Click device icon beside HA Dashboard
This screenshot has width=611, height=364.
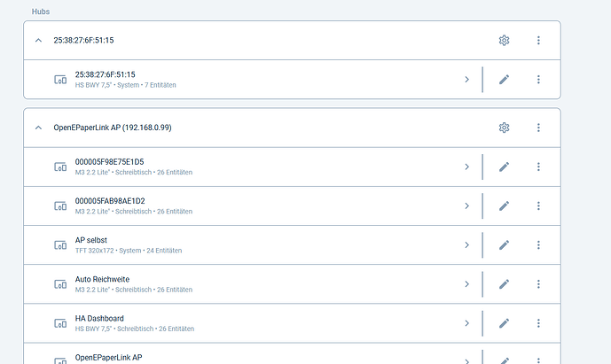pyautogui.click(x=60, y=323)
